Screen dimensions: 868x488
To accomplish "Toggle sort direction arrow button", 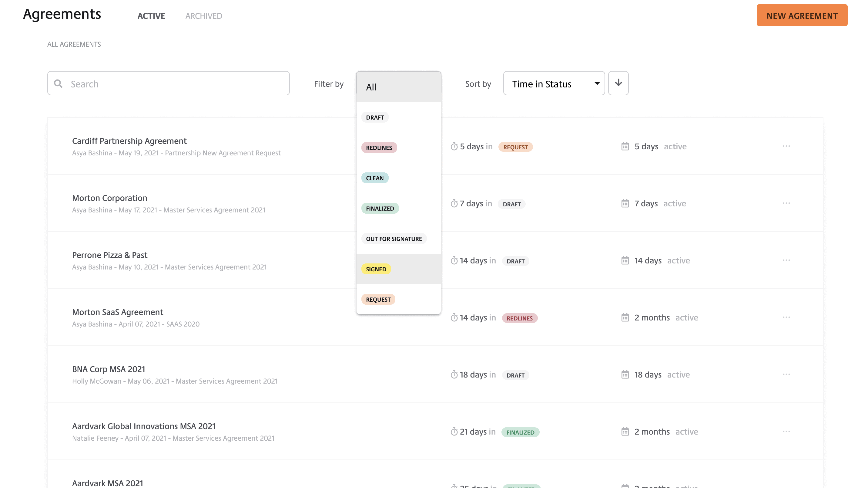I will click(618, 83).
